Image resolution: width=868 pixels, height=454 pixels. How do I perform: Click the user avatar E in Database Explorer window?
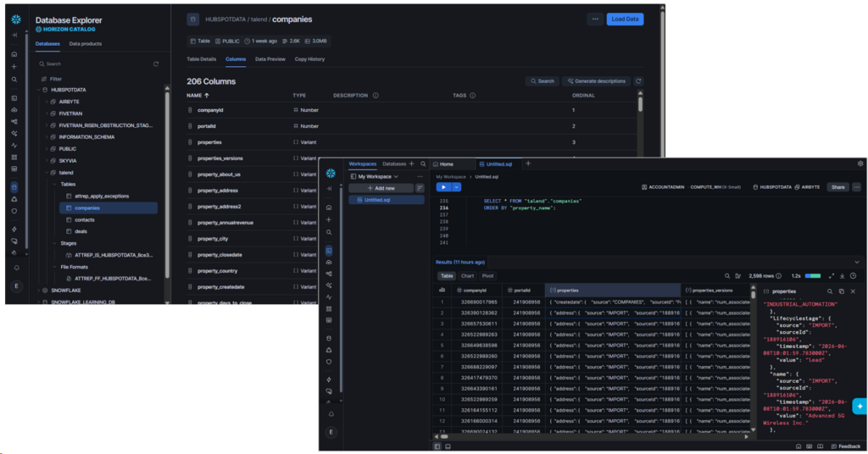17,286
